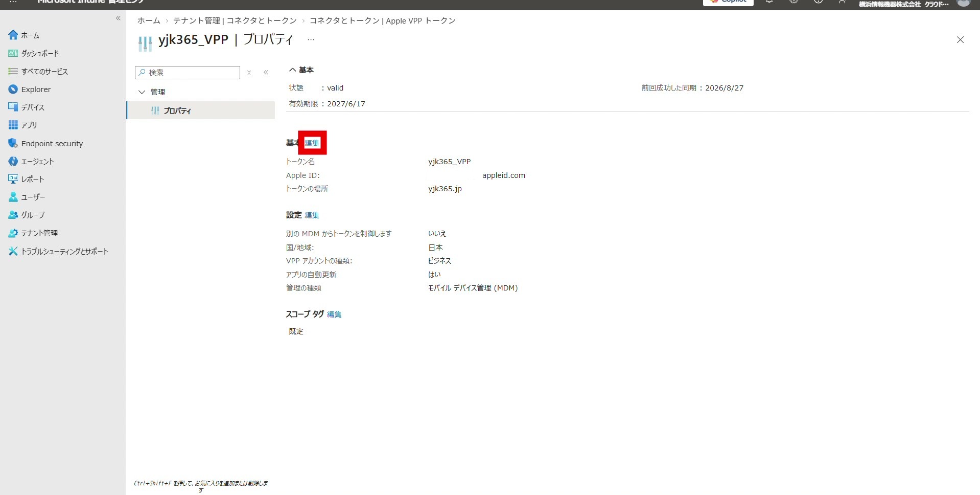This screenshot has width=980, height=495.
Task: Click the 検索 search field
Action: [188, 73]
